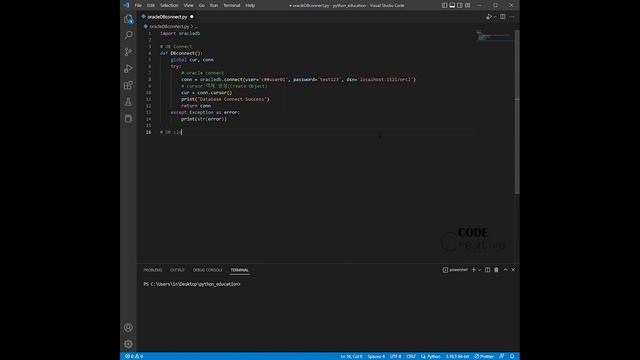Open the Go menu
This screenshot has height=360, width=640.
(202, 5)
